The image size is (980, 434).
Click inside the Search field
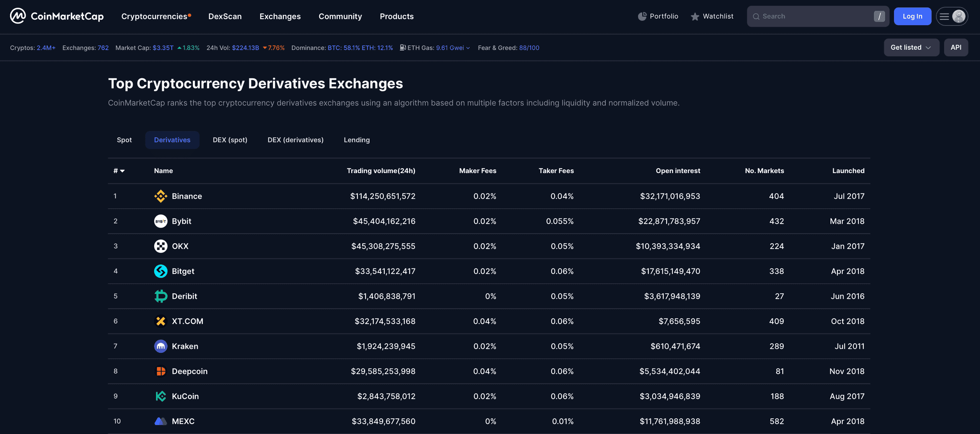(x=813, y=16)
